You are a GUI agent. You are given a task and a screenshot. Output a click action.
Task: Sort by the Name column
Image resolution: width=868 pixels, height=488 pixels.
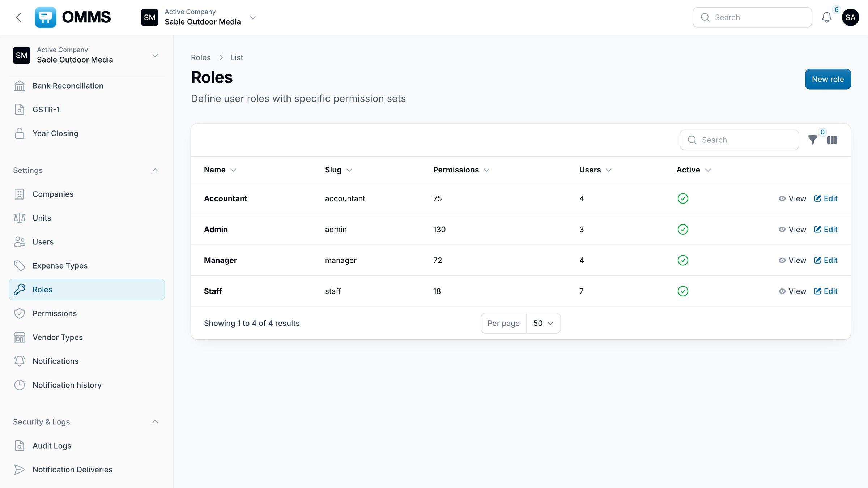click(x=220, y=170)
